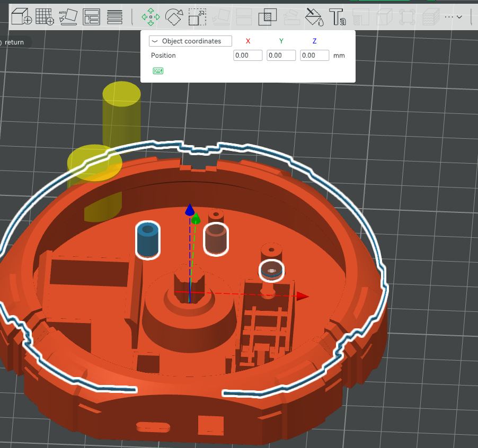Image resolution: width=478 pixels, height=448 pixels.
Task: Click the red X-axis gizmo arrow
Action: pyautogui.click(x=303, y=296)
